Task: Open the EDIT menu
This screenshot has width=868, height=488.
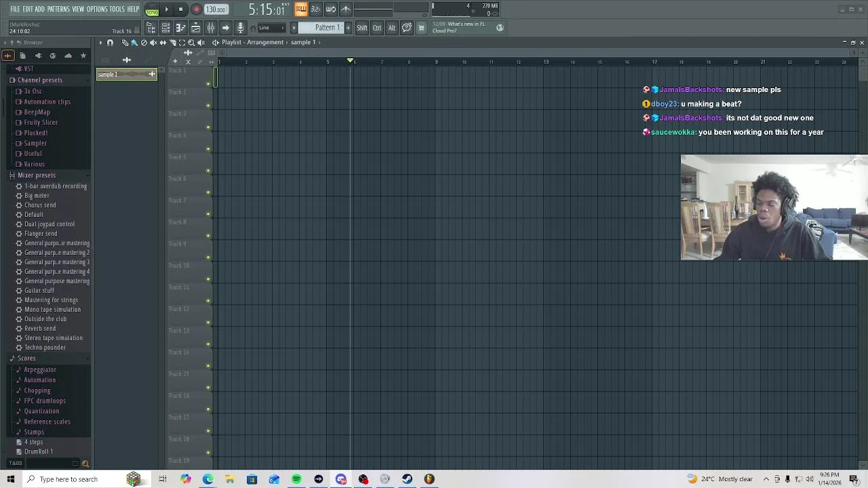Action: pyautogui.click(x=27, y=9)
